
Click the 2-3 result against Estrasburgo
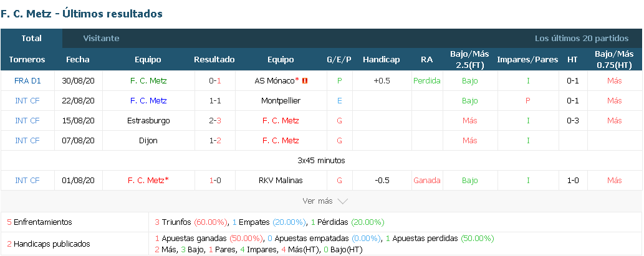215,121
